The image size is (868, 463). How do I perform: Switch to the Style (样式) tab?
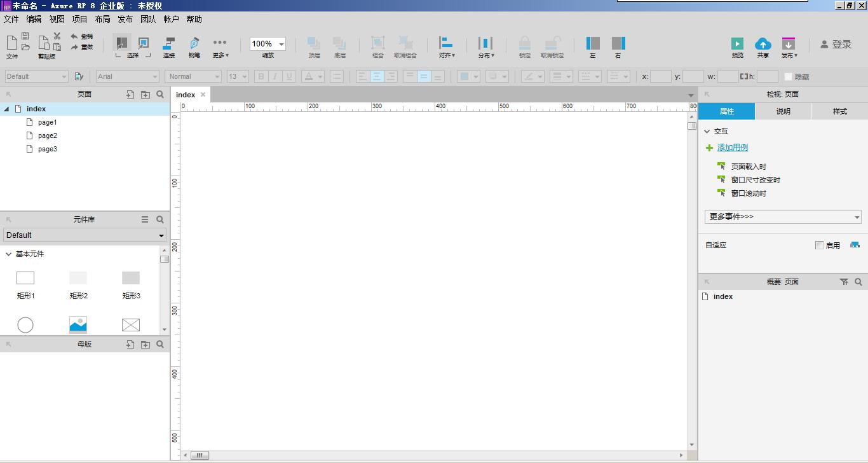tap(839, 111)
